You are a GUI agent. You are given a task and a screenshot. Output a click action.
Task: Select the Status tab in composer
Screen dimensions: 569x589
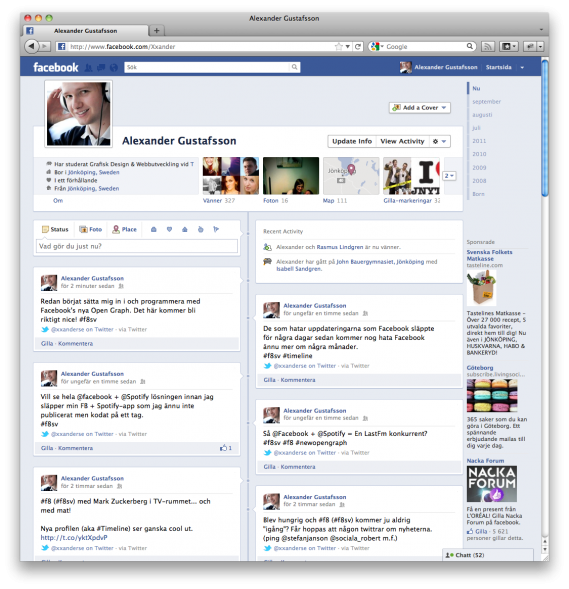click(x=55, y=229)
